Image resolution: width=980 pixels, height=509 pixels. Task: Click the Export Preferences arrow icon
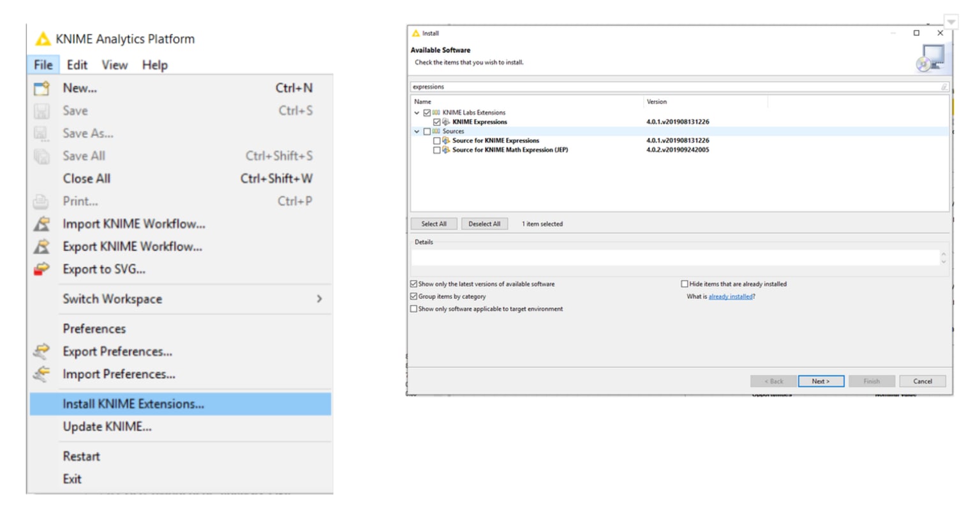click(41, 351)
